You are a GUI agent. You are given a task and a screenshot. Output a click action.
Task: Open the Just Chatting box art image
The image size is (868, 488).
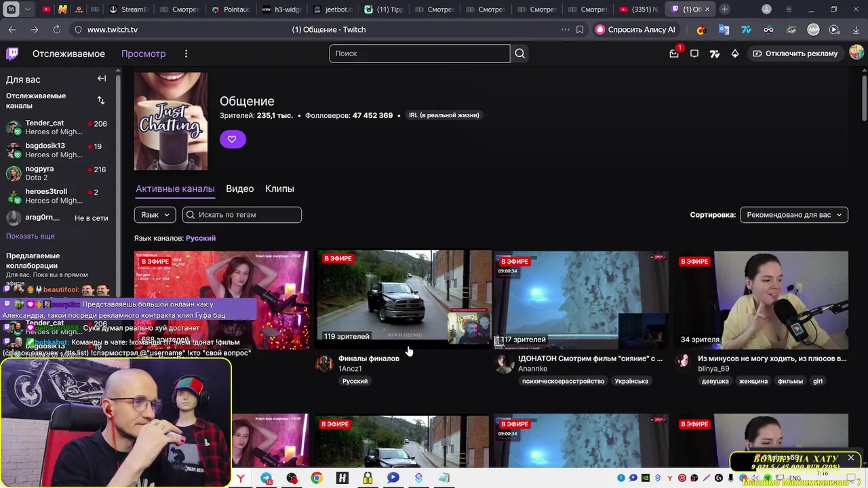(171, 121)
